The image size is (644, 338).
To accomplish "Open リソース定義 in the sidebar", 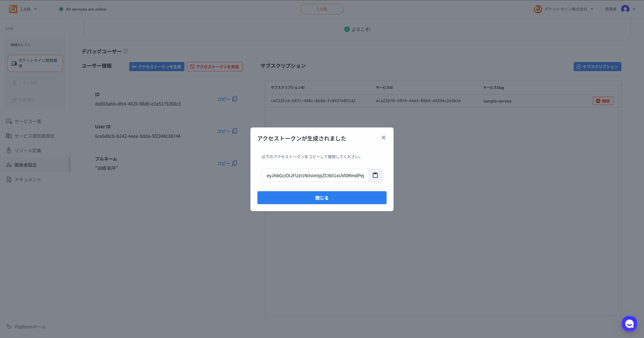I will coord(28,150).
